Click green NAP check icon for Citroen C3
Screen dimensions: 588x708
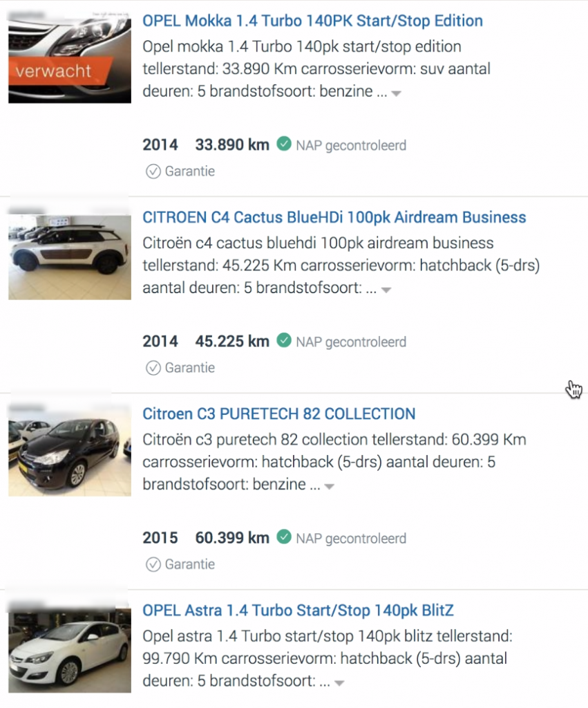click(283, 537)
